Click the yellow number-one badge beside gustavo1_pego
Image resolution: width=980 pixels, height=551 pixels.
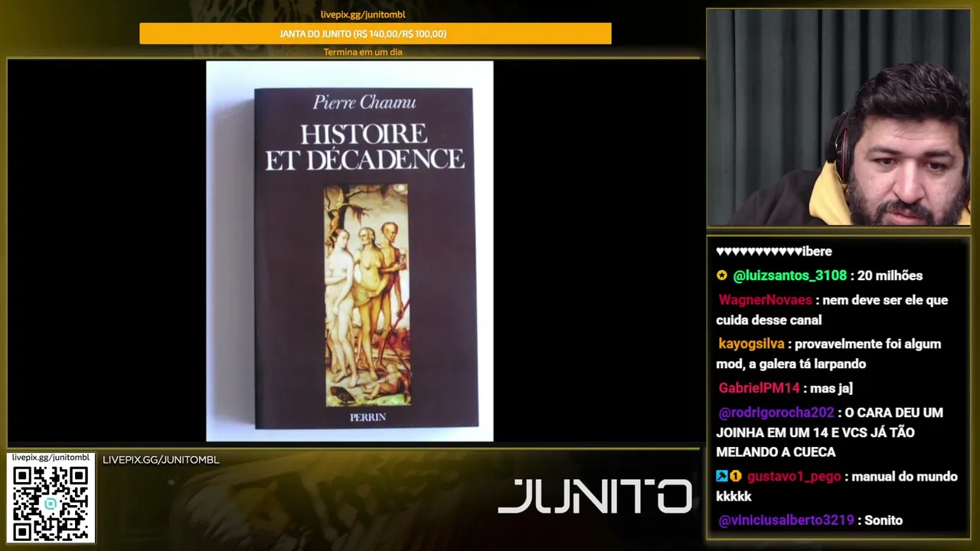point(735,476)
